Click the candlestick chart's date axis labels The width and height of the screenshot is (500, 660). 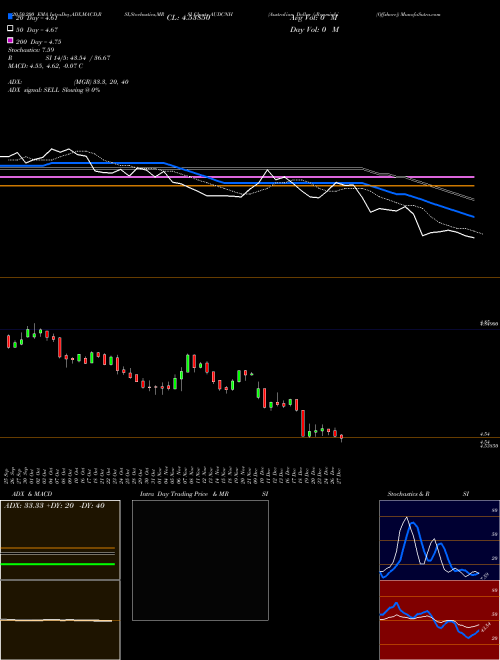(173, 475)
